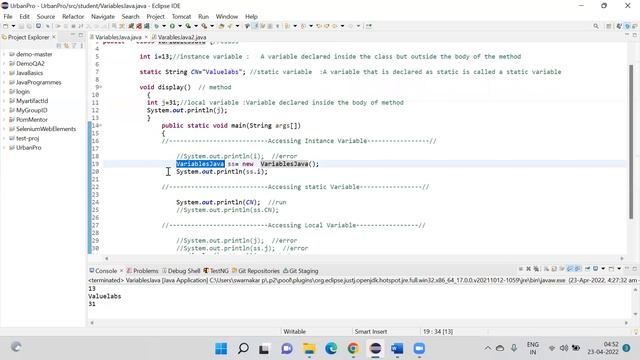Collapse the display() method fold at line 9
The height and width of the screenshot is (360, 640).
[x=101, y=87]
